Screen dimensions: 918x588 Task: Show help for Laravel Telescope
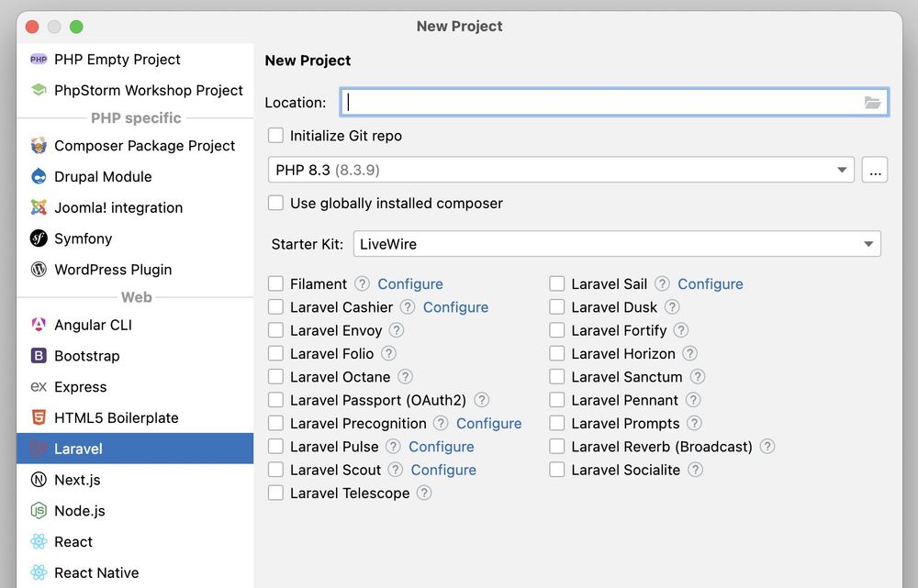(424, 494)
